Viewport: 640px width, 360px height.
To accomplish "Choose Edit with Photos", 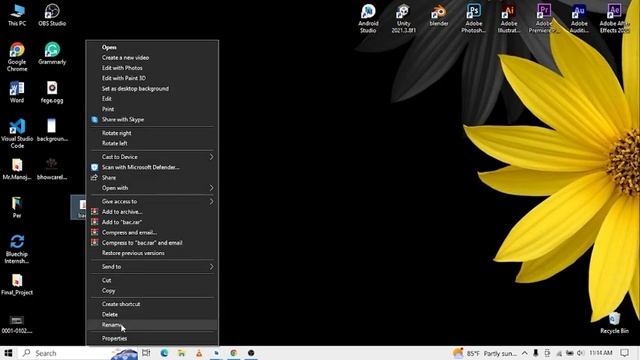I will [x=152, y=68].
